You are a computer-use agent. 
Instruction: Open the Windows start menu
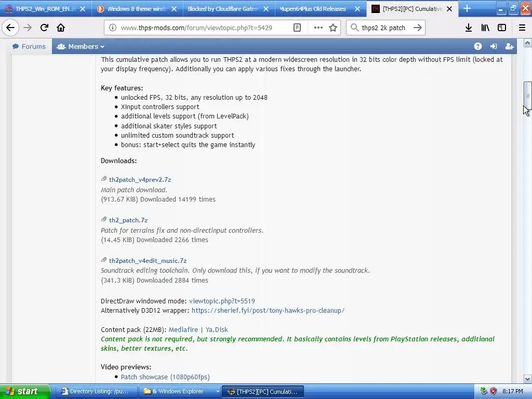(25, 391)
